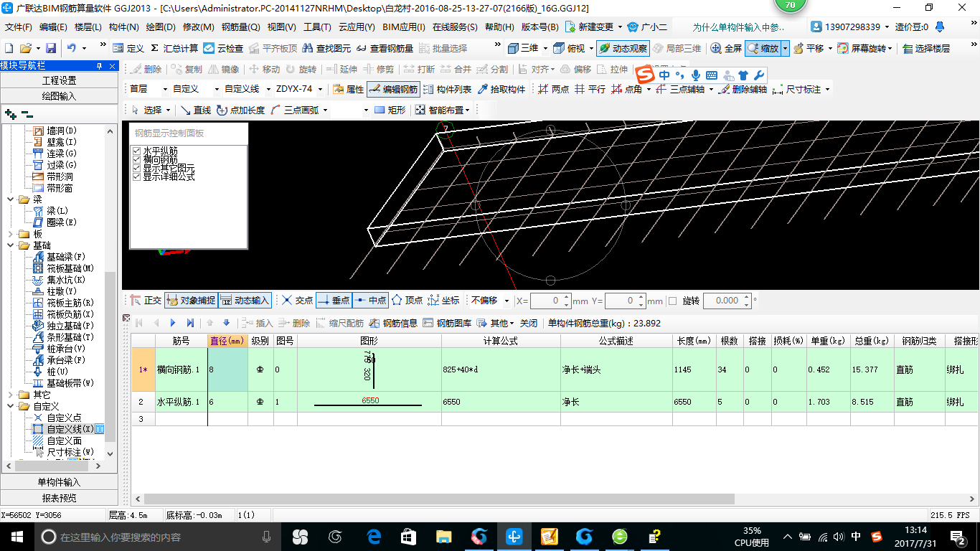Click the 复制 copy tool
This screenshot has height=551, width=980.
click(x=187, y=70)
